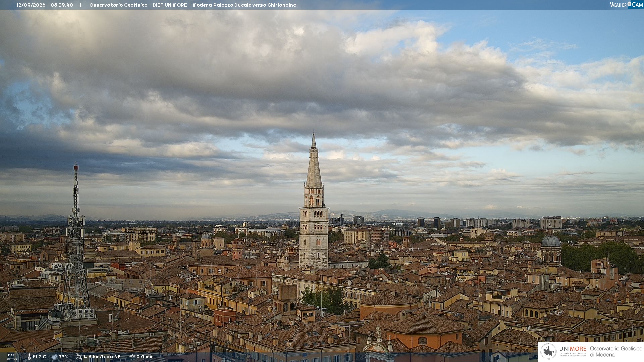Click the UNIMORE university seal emblem

[x=548, y=352]
